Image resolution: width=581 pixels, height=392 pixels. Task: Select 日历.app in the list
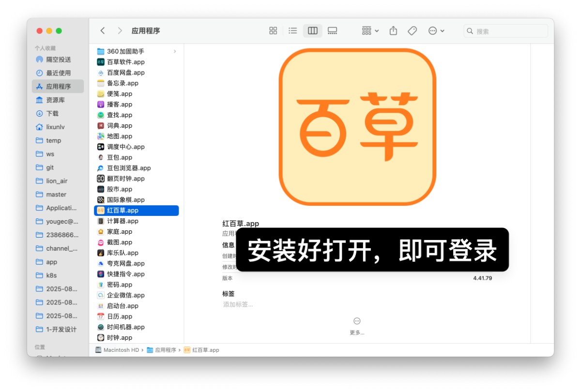tap(137, 317)
